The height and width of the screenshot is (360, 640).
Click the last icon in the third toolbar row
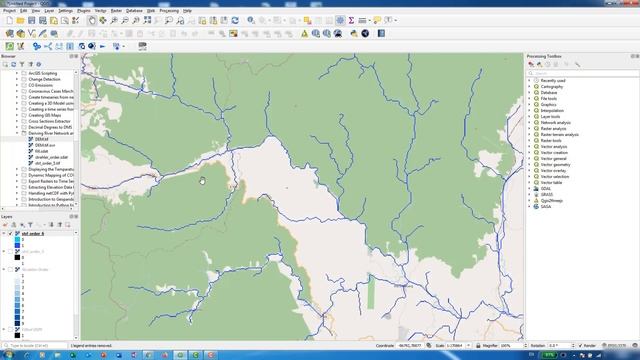[x=142, y=47]
